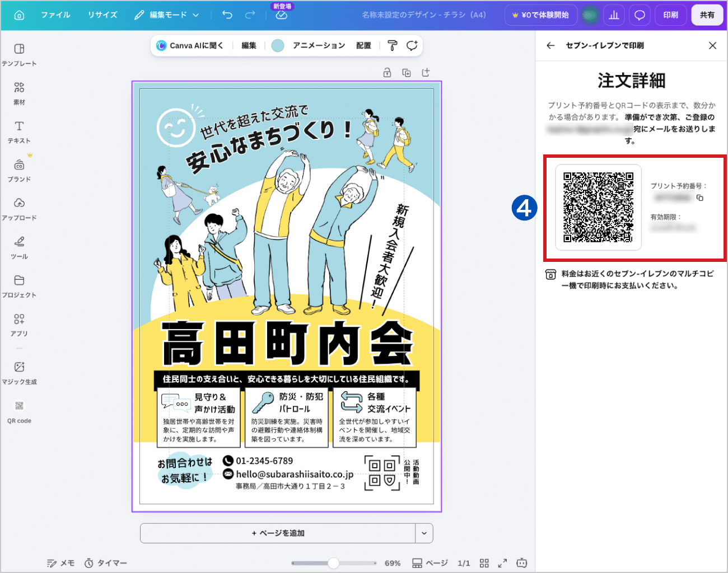Click the 共有 button
728x573 pixels.
point(707,15)
